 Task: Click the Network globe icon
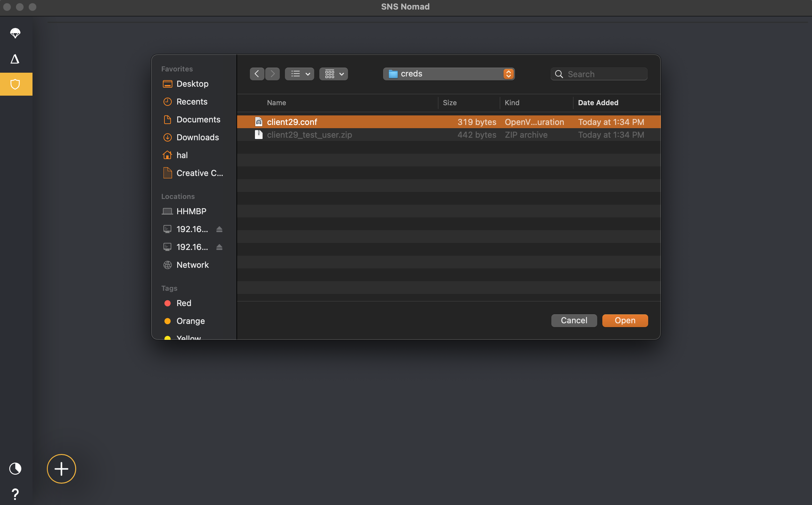click(x=167, y=265)
